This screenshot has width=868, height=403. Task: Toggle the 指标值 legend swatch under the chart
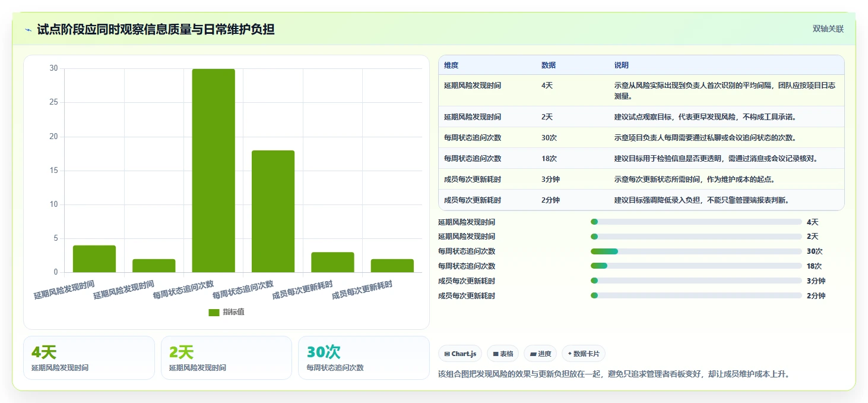tap(214, 313)
